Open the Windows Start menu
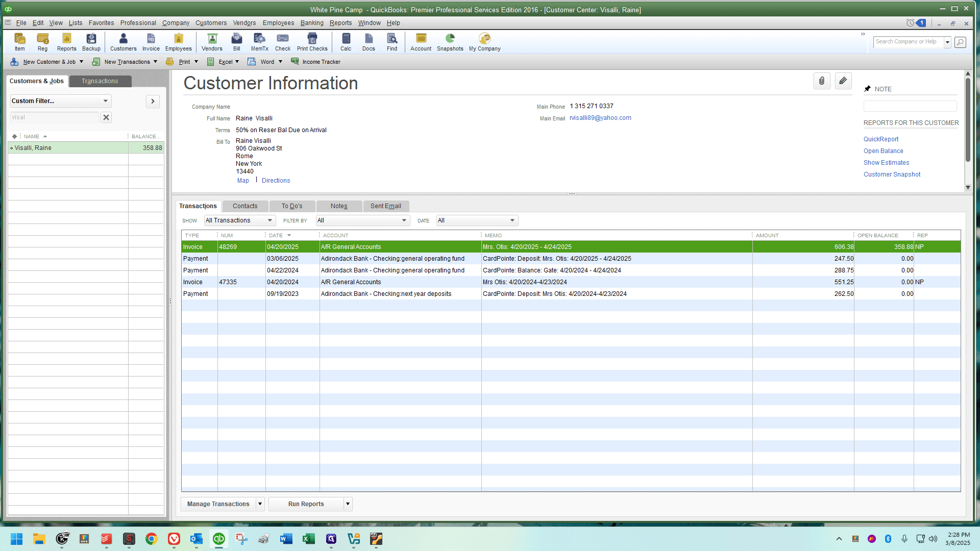This screenshot has height=551, width=980. pos(16,539)
